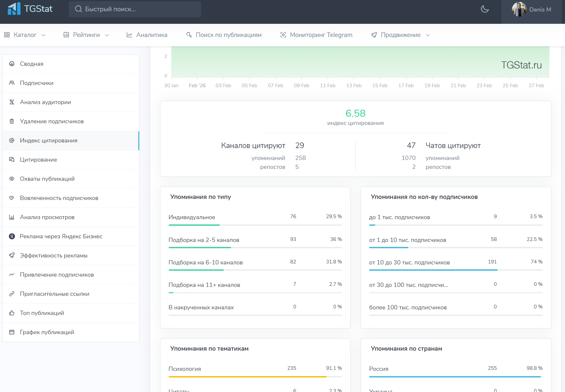The image size is (565, 392).
Task: Click the График публикаций calendar icon
Action: (x=12, y=332)
